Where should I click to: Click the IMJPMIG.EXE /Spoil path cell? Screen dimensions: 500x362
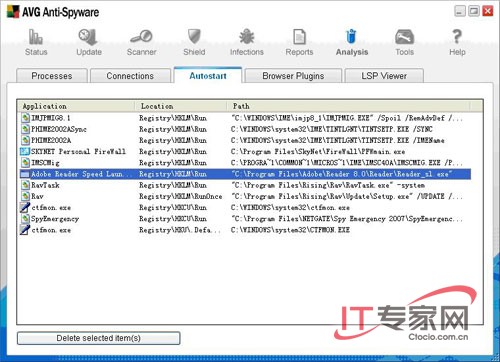pos(347,118)
